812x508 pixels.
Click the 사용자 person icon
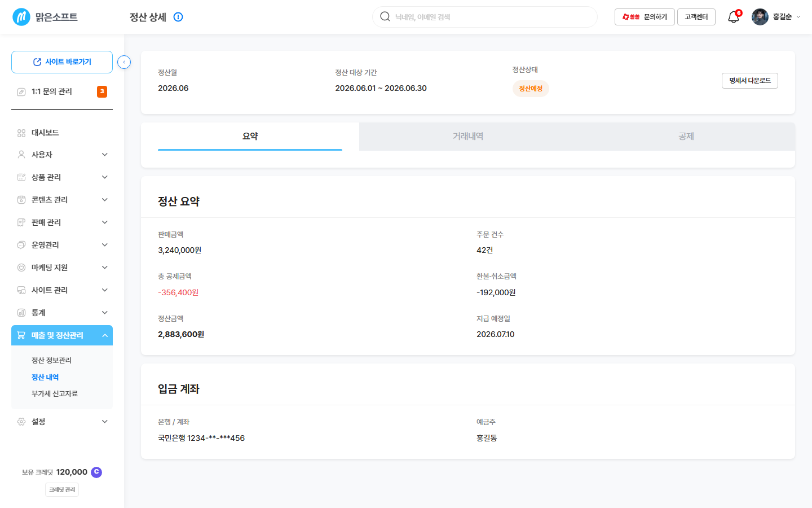click(21, 155)
